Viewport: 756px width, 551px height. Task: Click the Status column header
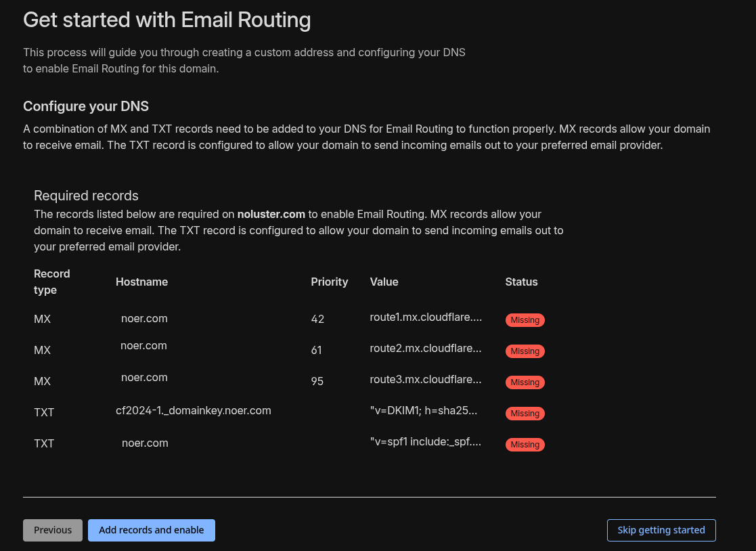(521, 282)
